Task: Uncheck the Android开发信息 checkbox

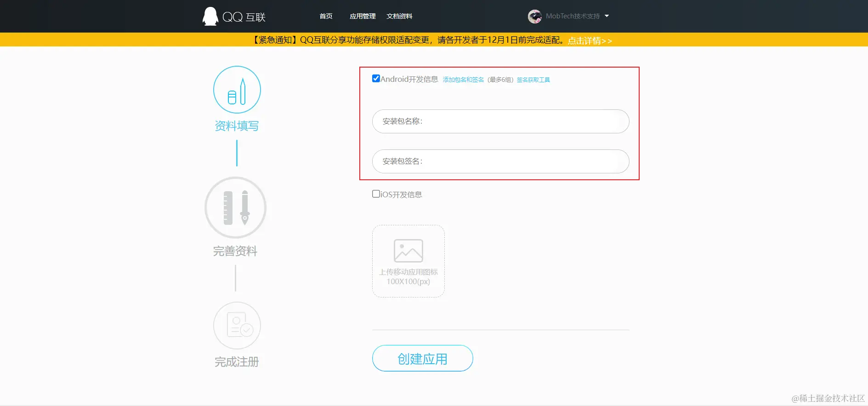Action: (x=376, y=78)
